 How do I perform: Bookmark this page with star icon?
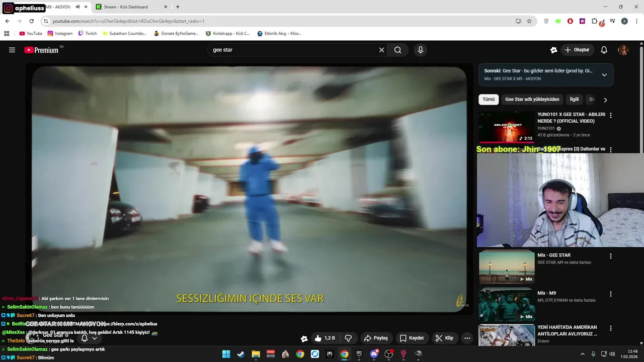529,21
